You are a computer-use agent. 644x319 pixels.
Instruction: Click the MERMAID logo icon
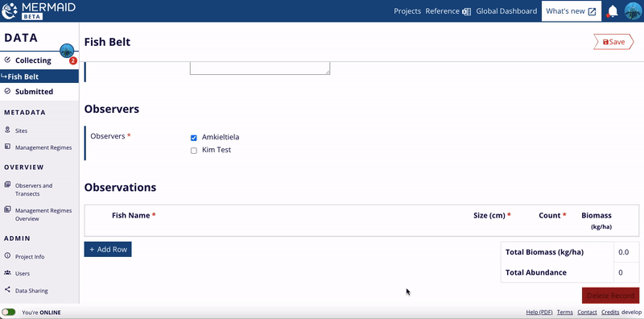[x=10, y=11]
